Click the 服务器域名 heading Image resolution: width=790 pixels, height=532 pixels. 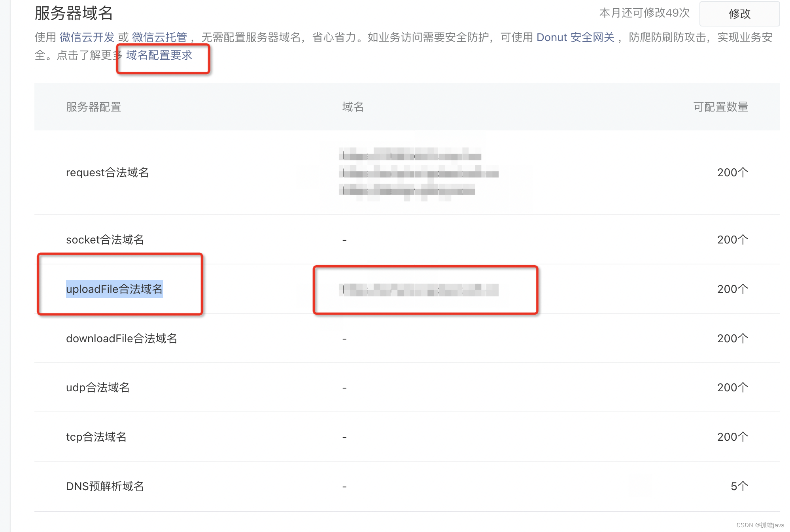(74, 13)
